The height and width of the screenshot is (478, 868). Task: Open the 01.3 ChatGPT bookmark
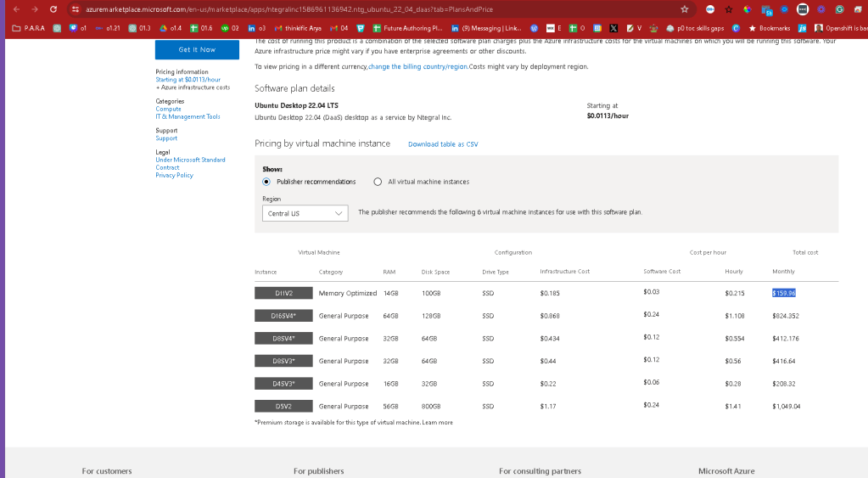point(139,28)
